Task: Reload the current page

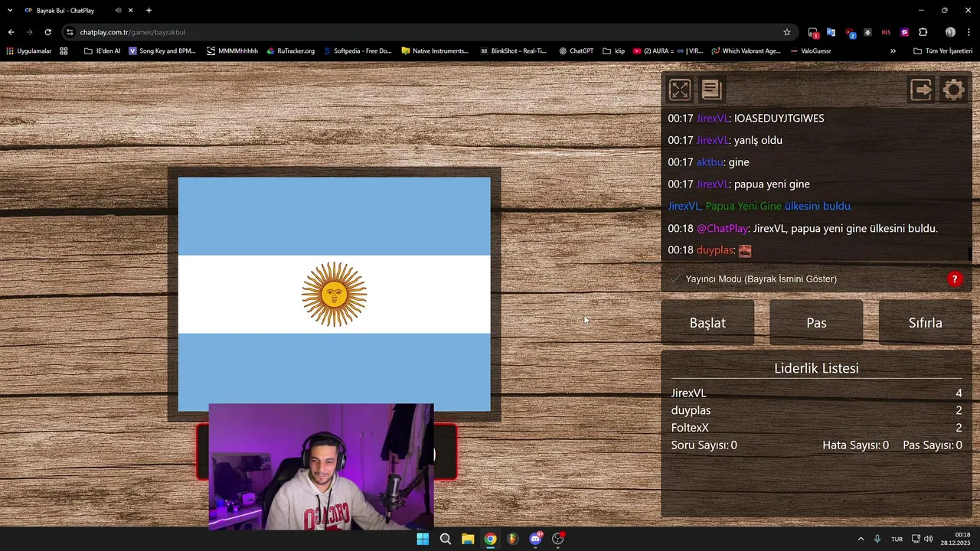Action: click(x=47, y=32)
